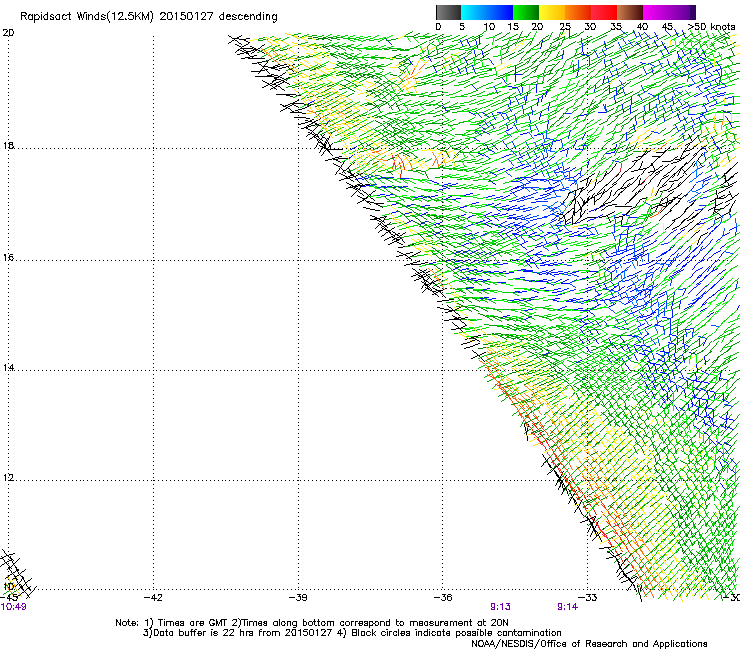Viewport: 740px width, 650px height.
Task: Click the longitude label -36
Action: 443,598
